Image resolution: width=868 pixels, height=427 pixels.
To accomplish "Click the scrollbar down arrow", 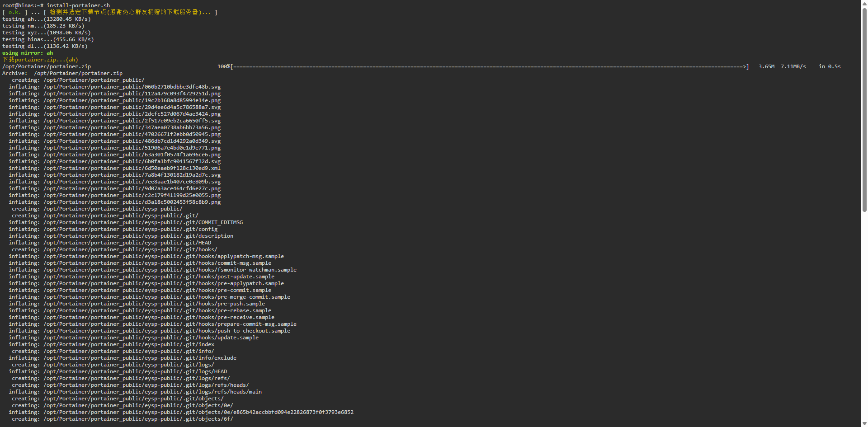I will click(x=864, y=424).
